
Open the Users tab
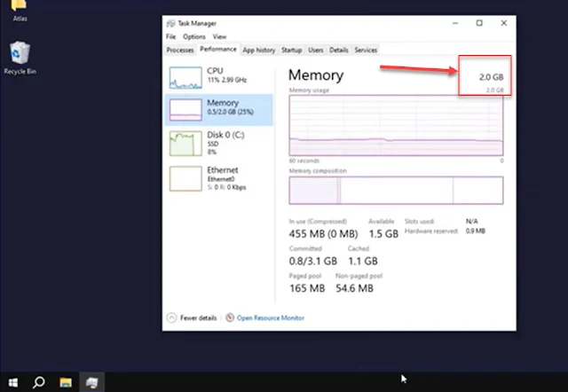click(x=316, y=50)
